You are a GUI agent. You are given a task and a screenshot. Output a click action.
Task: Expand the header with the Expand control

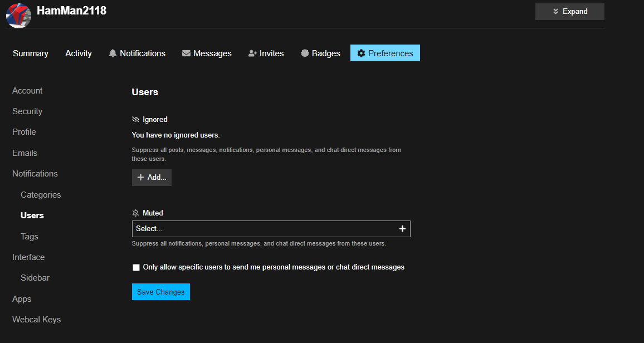[x=569, y=11]
